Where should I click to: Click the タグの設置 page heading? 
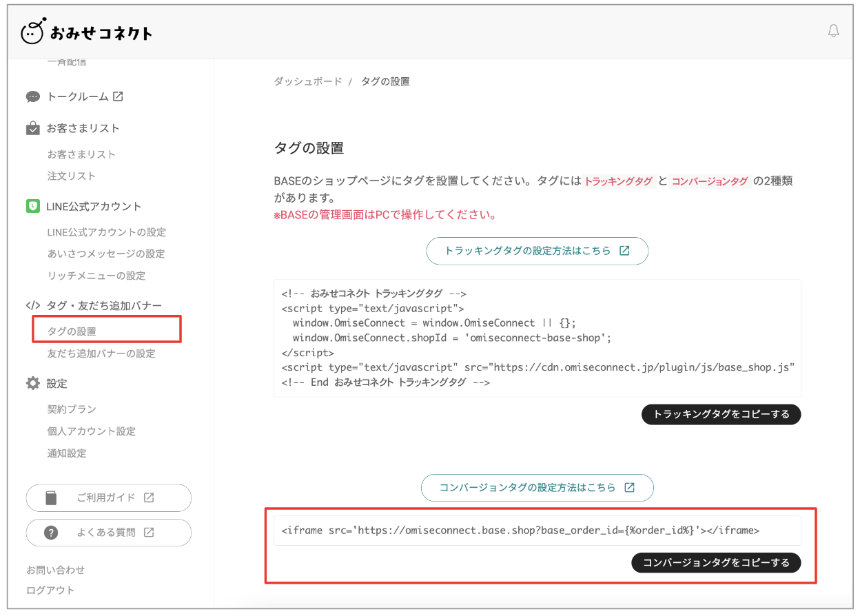click(x=309, y=148)
